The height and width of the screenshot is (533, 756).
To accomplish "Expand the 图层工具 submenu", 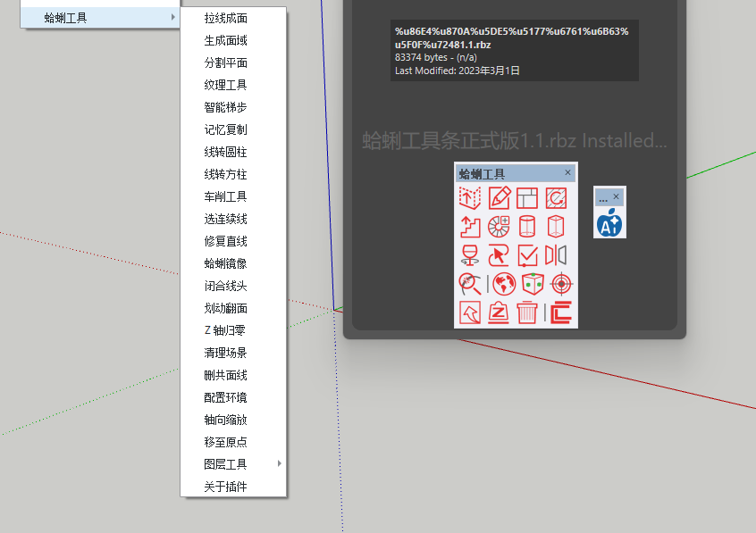I will coord(225,464).
